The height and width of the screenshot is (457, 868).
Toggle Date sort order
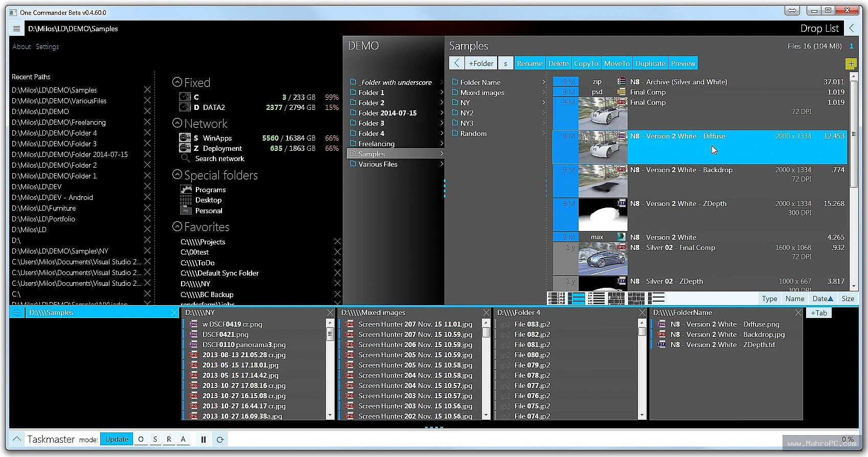(x=822, y=299)
